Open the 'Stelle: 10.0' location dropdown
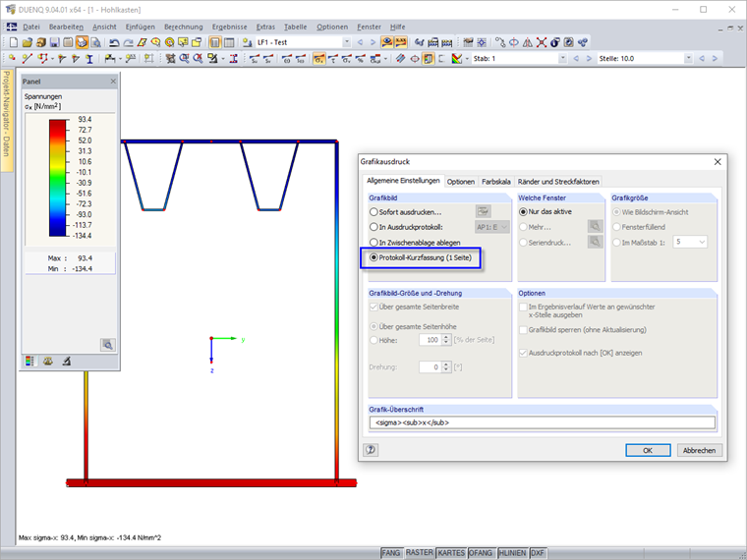This screenshot has width=747, height=560. [688, 59]
